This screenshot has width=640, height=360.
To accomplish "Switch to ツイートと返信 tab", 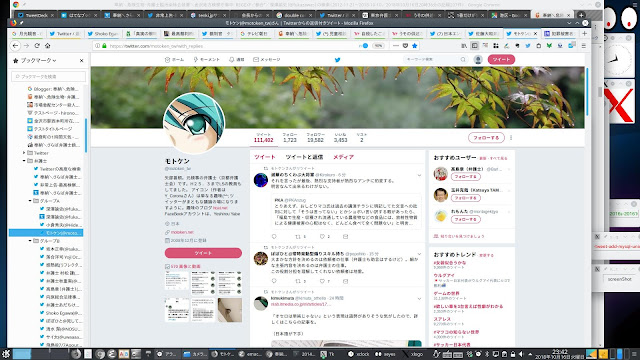I will tap(304, 157).
